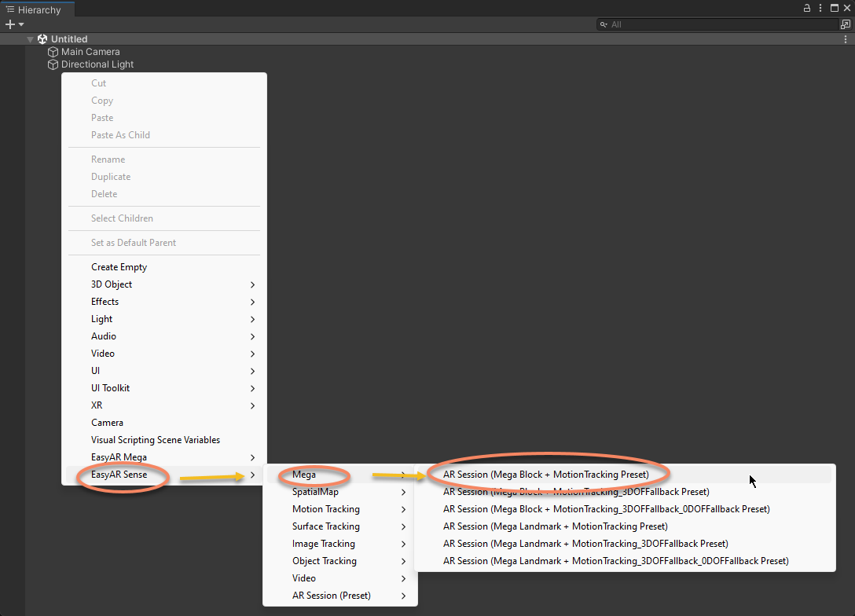Open the Hierarchy panel three-dot options menu

[820, 8]
